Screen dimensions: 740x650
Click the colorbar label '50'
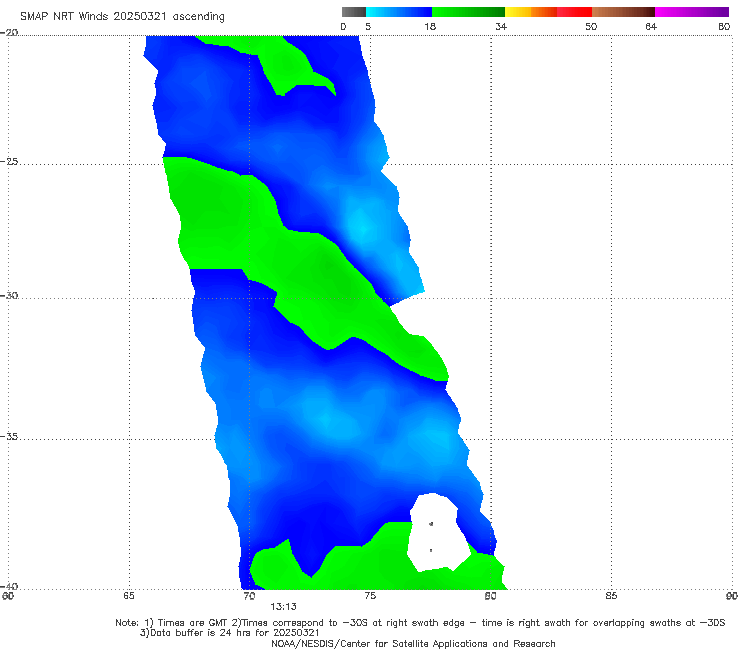pyautogui.click(x=591, y=26)
